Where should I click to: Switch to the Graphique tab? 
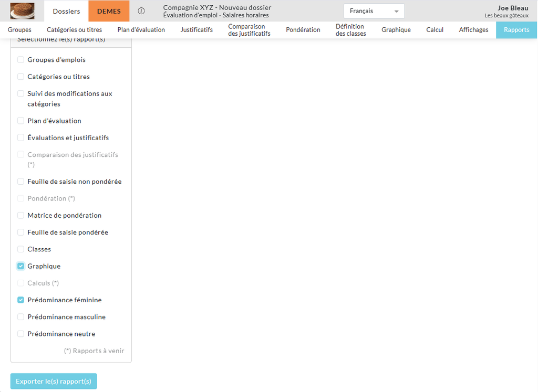coord(396,30)
